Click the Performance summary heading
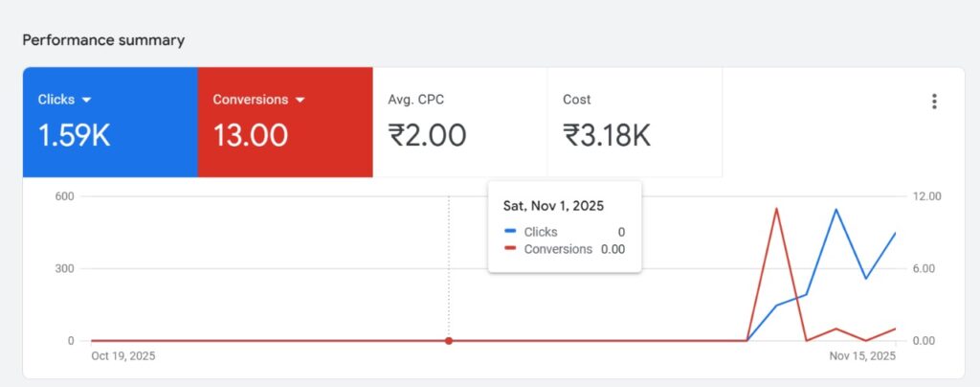Viewport: 980px width, 387px height. pyautogui.click(x=103, y=40)
